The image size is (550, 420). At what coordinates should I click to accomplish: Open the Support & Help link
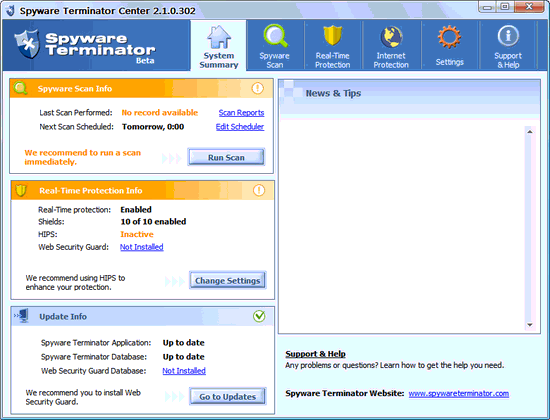315,354
